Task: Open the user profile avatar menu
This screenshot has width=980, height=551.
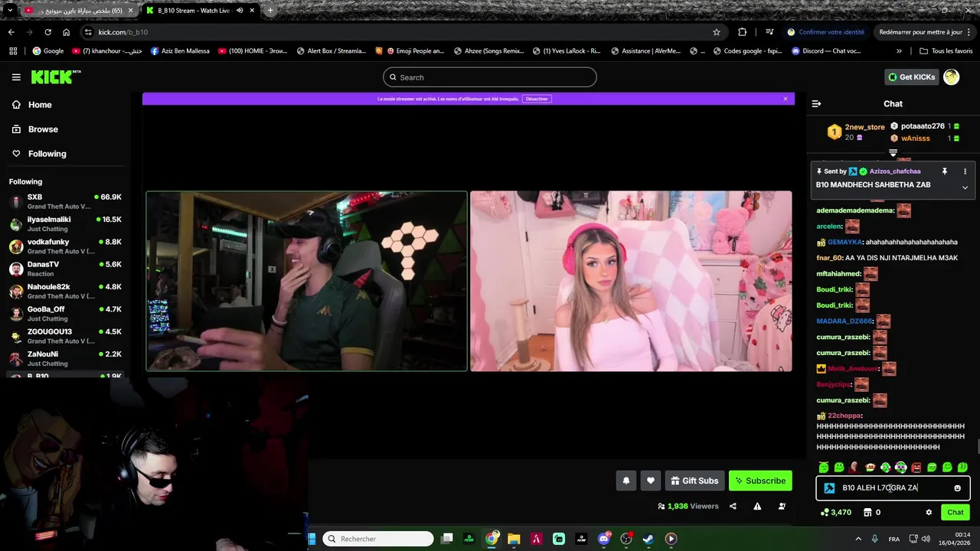Action: (x=951, y=77)
